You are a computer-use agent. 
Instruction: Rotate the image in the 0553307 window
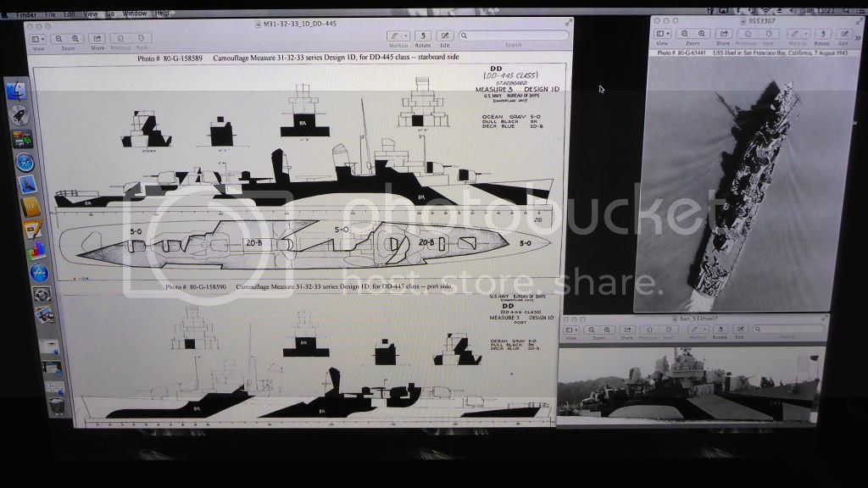tap(821, 33)
